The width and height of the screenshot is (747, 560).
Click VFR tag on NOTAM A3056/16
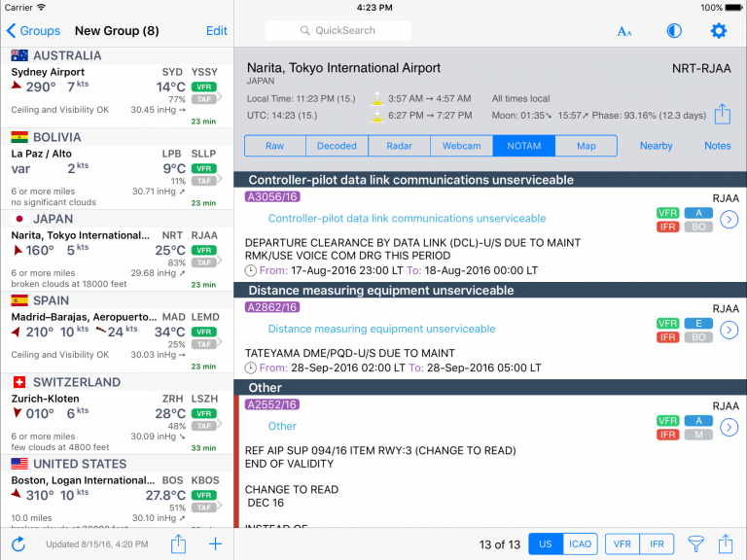coord(667,213)
